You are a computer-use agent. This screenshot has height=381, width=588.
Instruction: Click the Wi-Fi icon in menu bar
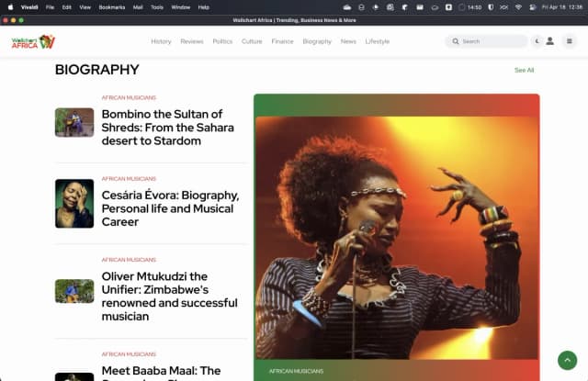518,6
